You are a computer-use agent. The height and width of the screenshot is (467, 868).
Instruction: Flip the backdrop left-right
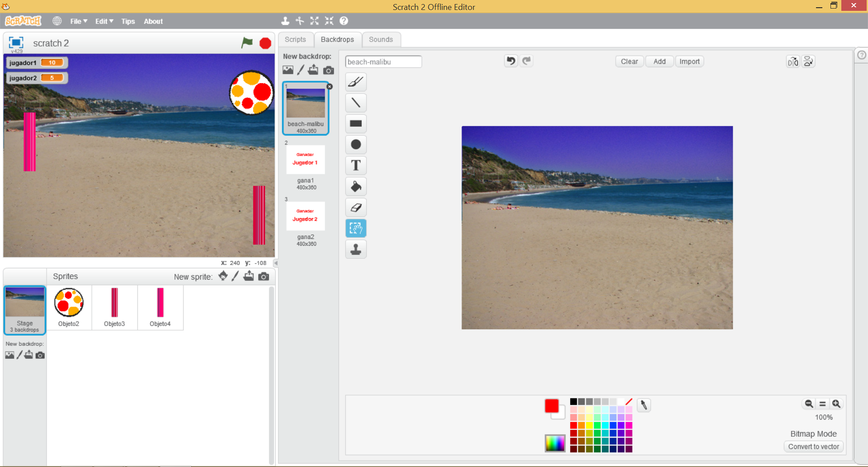tap(793, 62)
